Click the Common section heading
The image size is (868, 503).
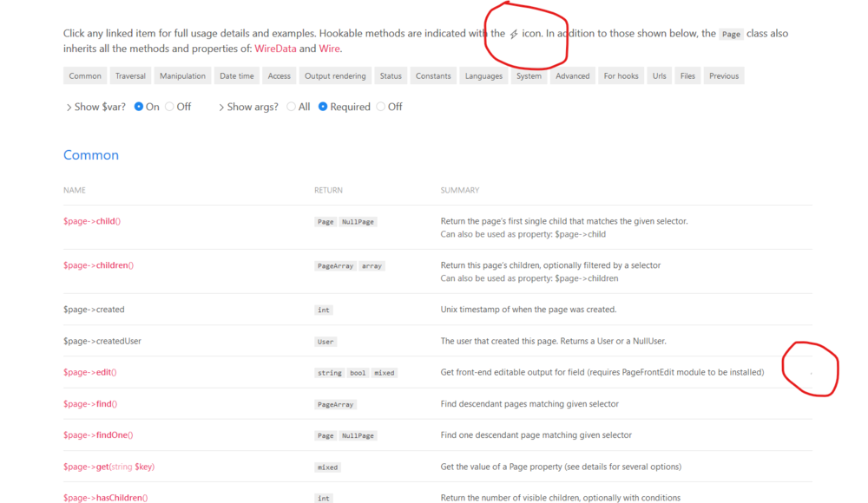click(x=91, y=155)
